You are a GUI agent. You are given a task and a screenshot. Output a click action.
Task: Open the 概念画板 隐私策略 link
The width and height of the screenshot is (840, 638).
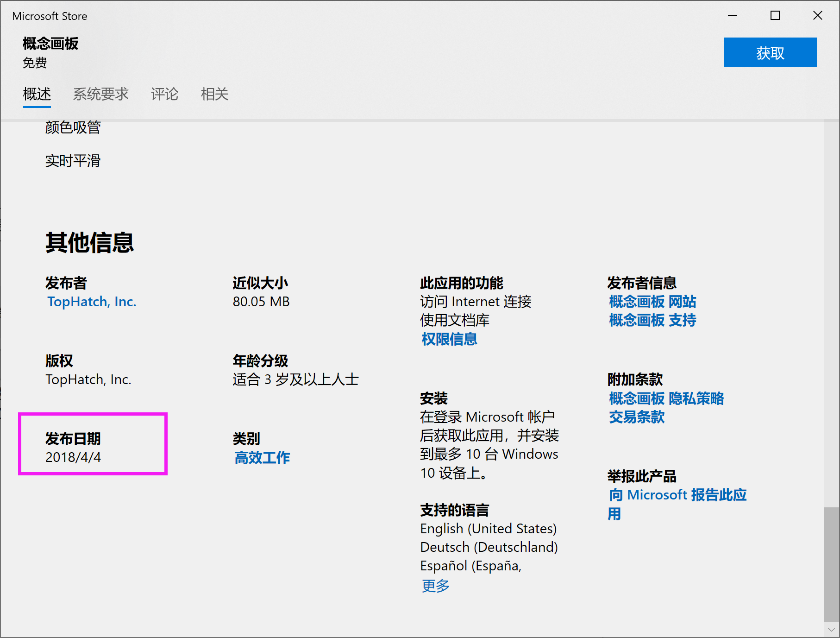tap(666, 398)
